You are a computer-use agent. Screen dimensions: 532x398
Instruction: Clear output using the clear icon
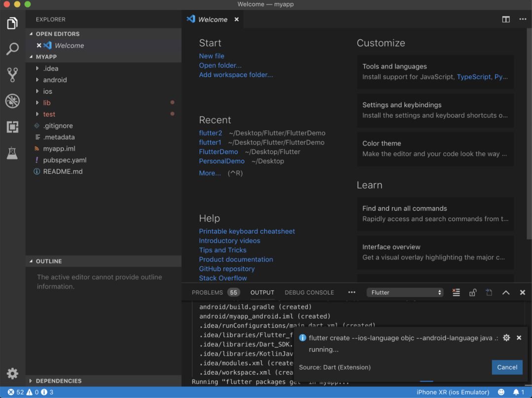pos(456,292)
